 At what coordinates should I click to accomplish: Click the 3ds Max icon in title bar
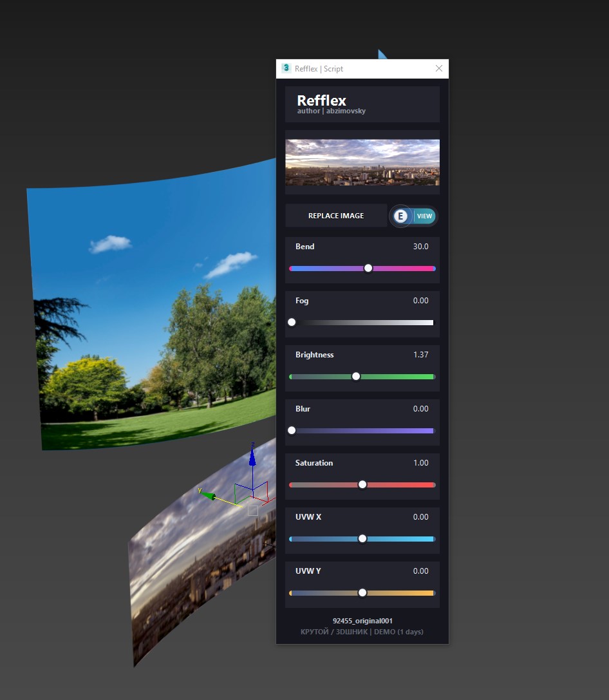(x=286, y=68)
